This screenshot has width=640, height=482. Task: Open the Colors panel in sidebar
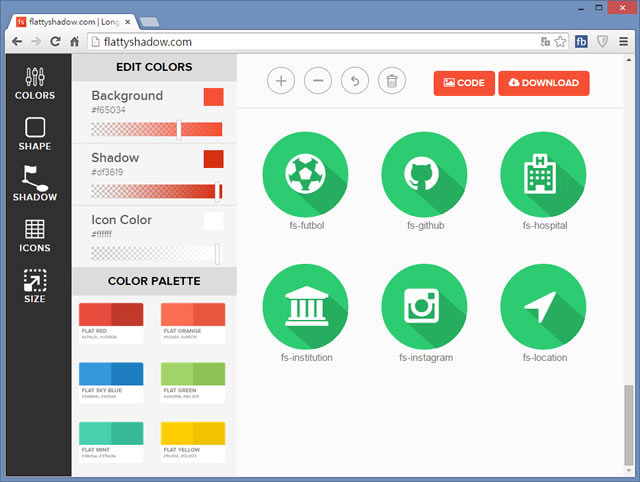click(35, 84)
